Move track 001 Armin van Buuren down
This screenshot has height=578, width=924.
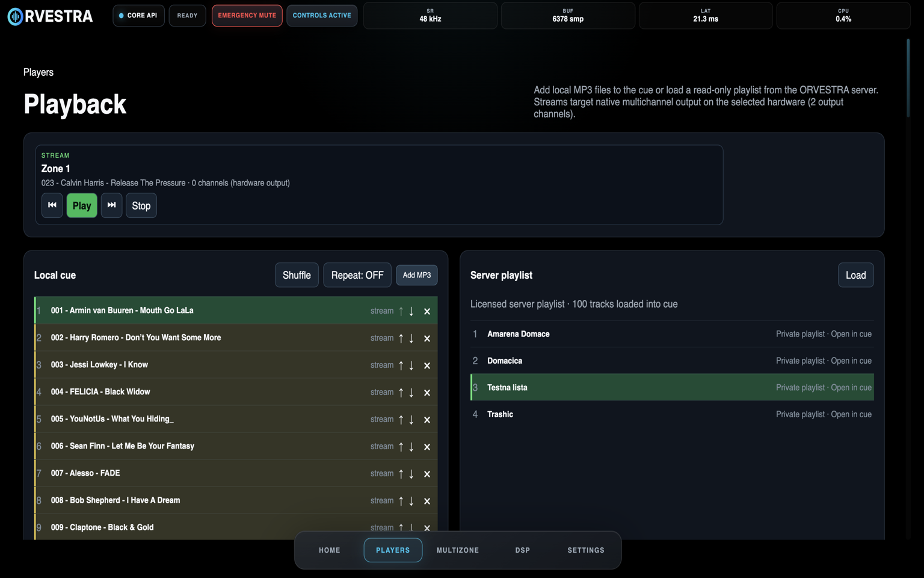pos(411,311)
